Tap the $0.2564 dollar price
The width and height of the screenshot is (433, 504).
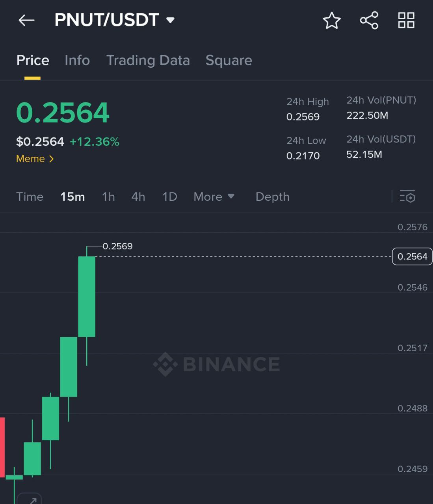tap(40, 141)
